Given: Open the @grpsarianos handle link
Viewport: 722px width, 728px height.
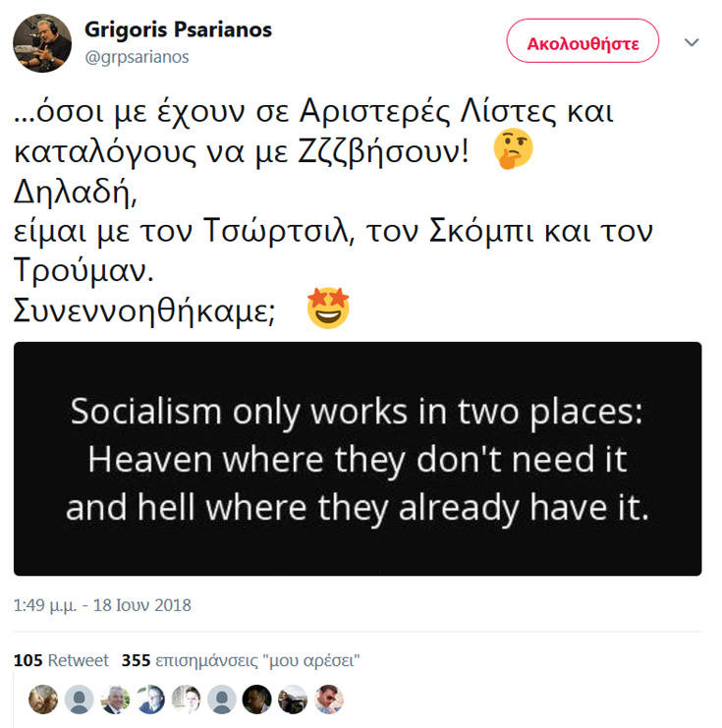Looking at the screenshot, I should [x=137, y=57].
